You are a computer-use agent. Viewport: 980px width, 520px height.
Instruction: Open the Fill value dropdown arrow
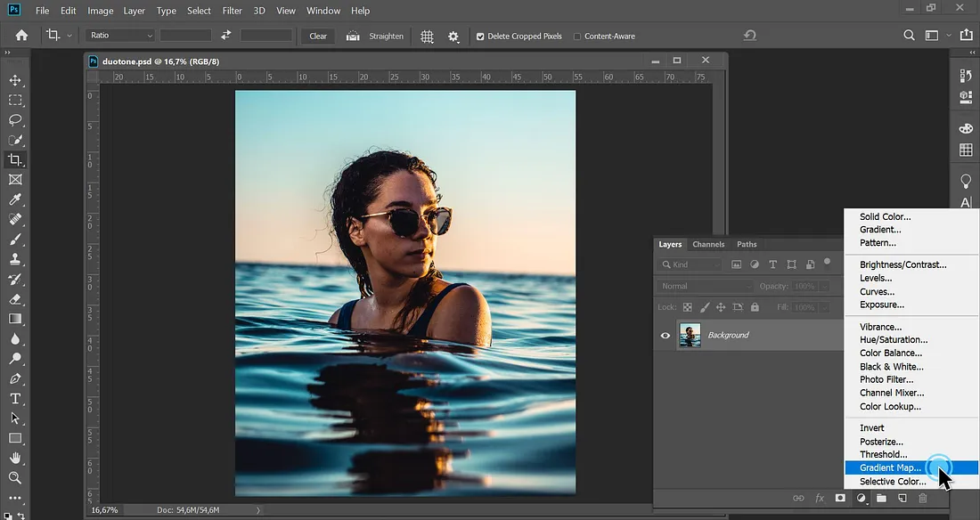tap(825, 307)
